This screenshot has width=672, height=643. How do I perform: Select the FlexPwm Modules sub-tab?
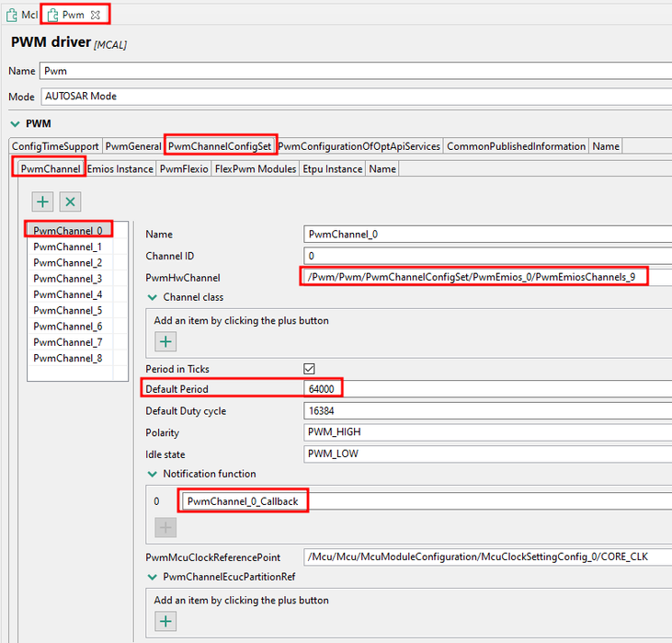(x=256, y=169)
